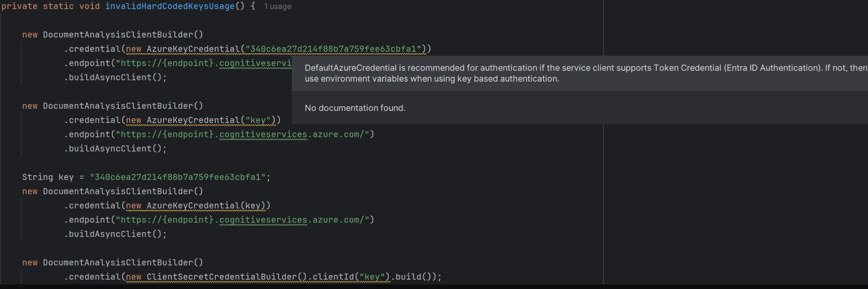Image resolution: width=868 pixels, height=289 pixels.
Task: Click the endpoint URL below AzureKeyCredential("key")
Action: (242, 135)
